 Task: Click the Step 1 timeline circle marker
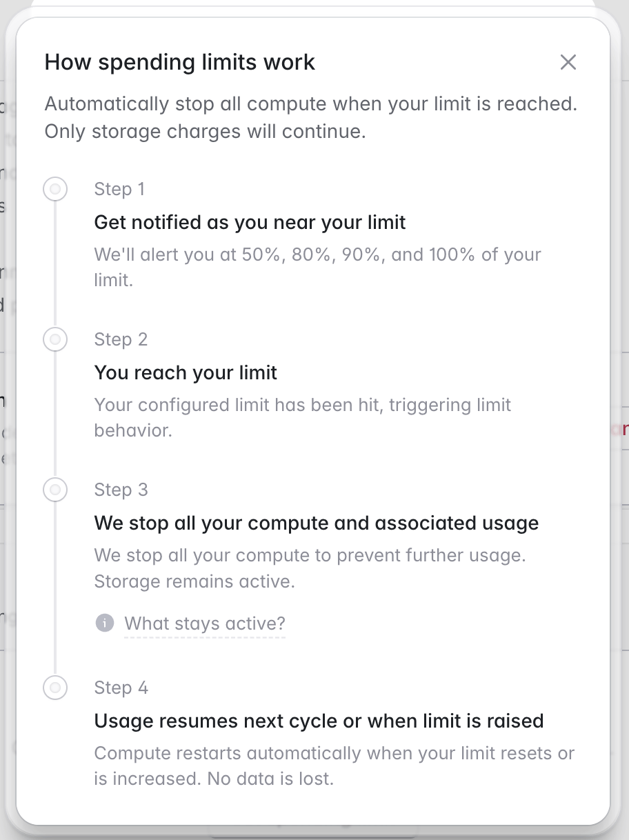pyautogui.click(x=55, y=189)
